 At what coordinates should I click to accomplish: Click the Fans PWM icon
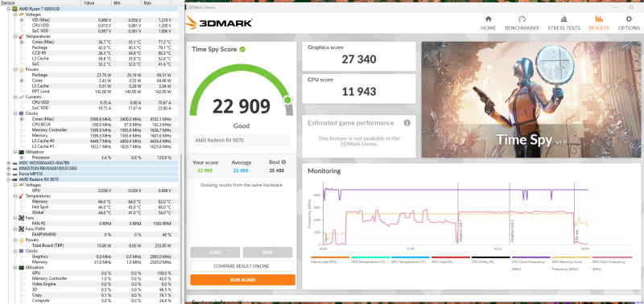(21, 229)
